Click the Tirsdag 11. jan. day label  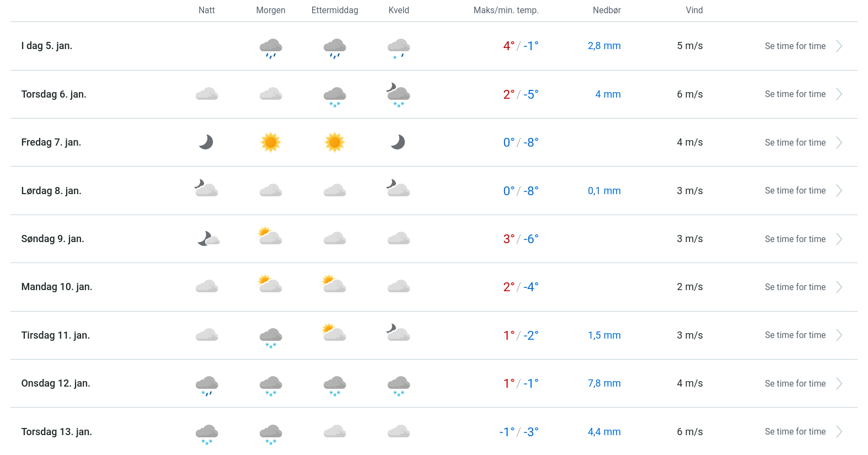point(56,335)
